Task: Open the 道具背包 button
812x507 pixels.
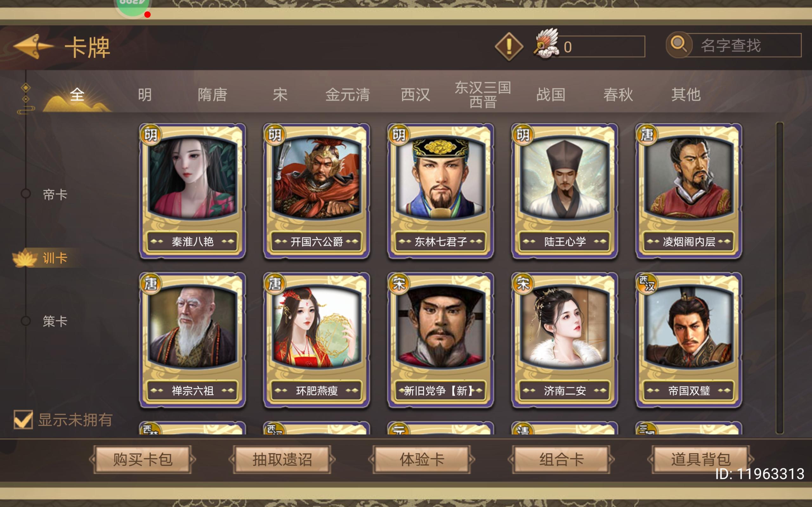Action: tap(701, 459)
